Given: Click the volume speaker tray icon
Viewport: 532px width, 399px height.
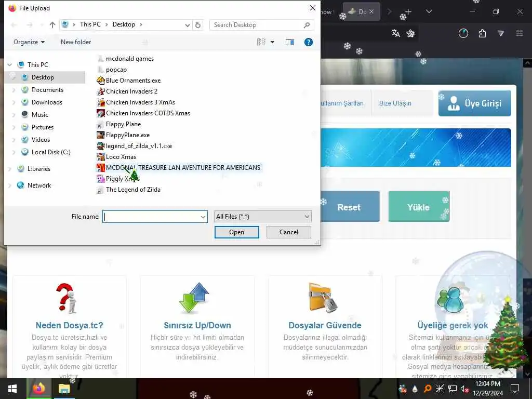Looking at the screenshot, I should coord(464,389).
